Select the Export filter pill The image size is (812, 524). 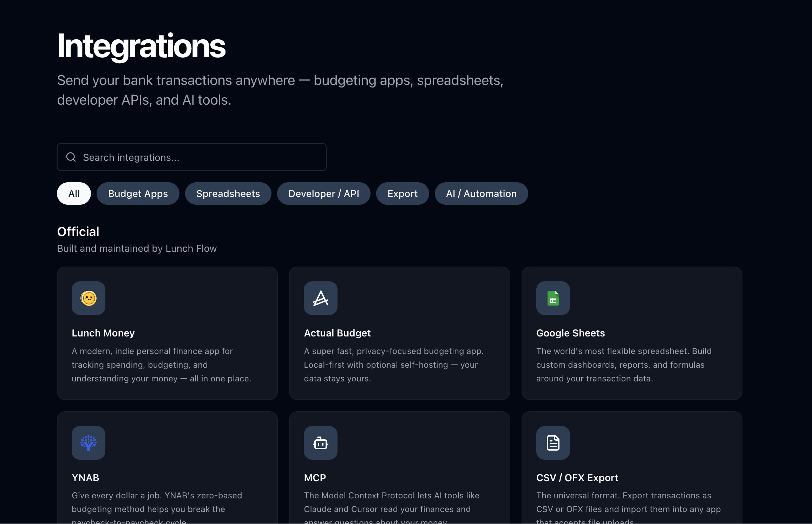(x=402, y=194)
